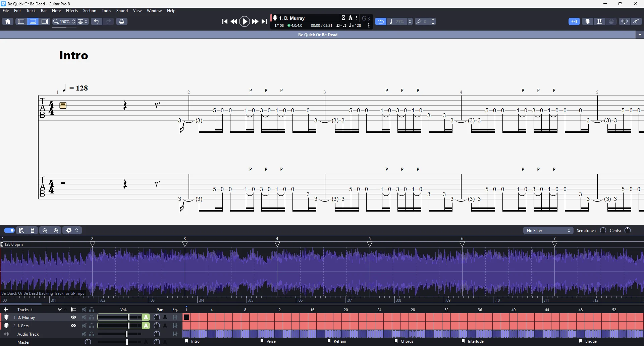Screen dimensions: 644x346
Task: Solo the J. Gers track
Action: (92, 326)
